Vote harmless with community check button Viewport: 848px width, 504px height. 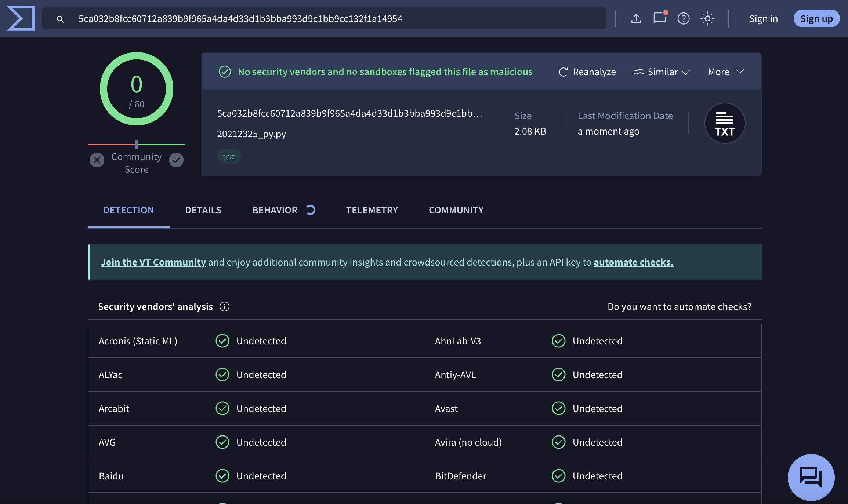[176, 160]
